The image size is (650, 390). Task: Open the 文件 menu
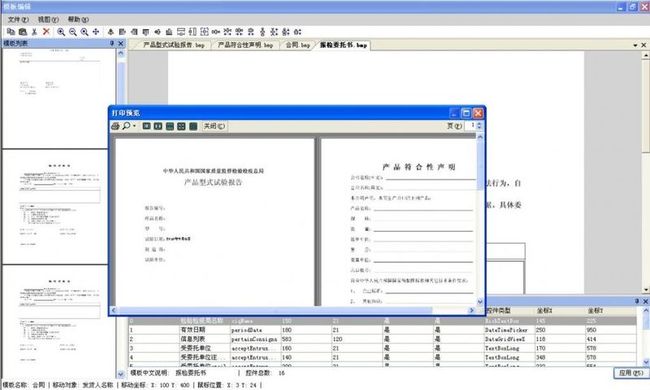point(18,19)
